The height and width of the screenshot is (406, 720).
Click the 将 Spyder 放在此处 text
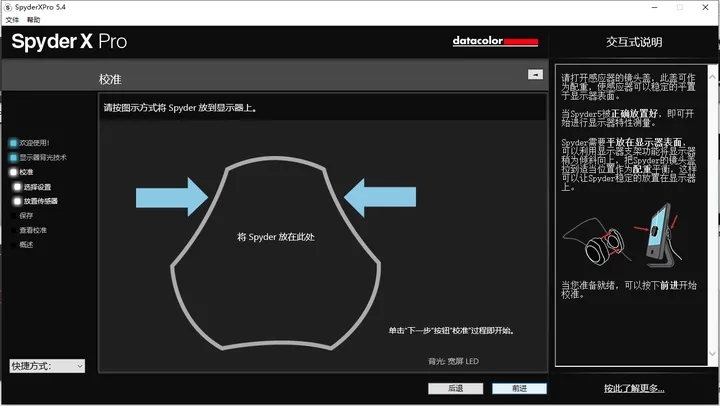point(276,237)
